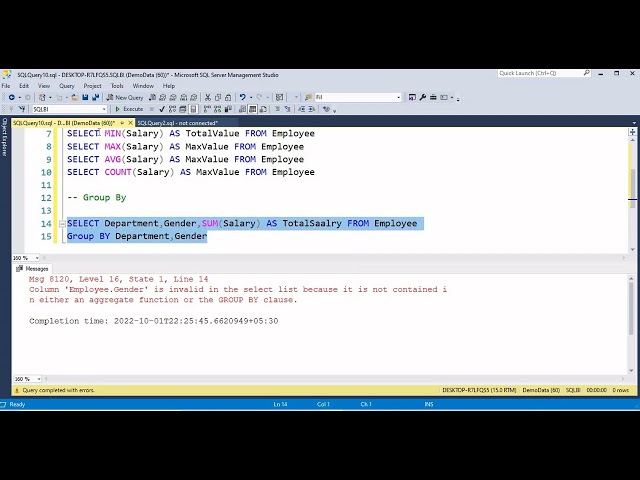Click the Execute button
The image size is (640, 480).
[x=129, y=109]
